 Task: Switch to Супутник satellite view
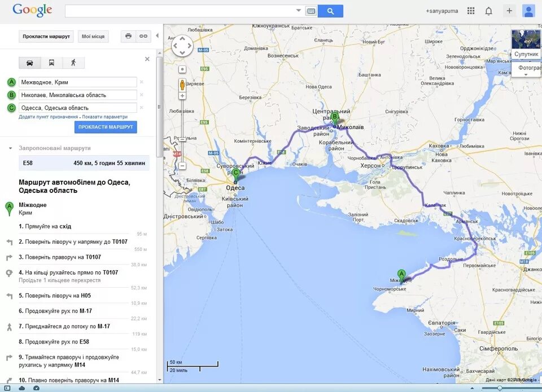coord(526,44)
